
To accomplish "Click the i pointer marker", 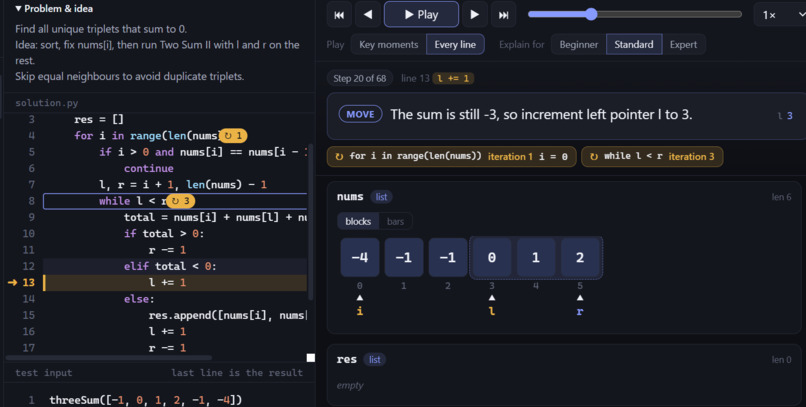I will (360, 305).
